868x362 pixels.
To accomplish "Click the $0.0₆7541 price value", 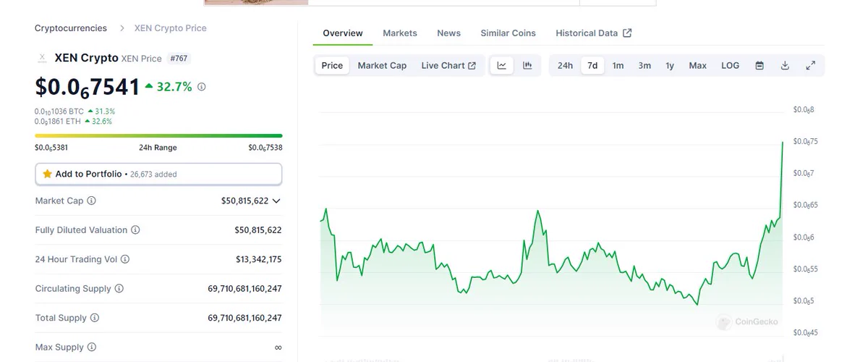I will tap(88, 88).
